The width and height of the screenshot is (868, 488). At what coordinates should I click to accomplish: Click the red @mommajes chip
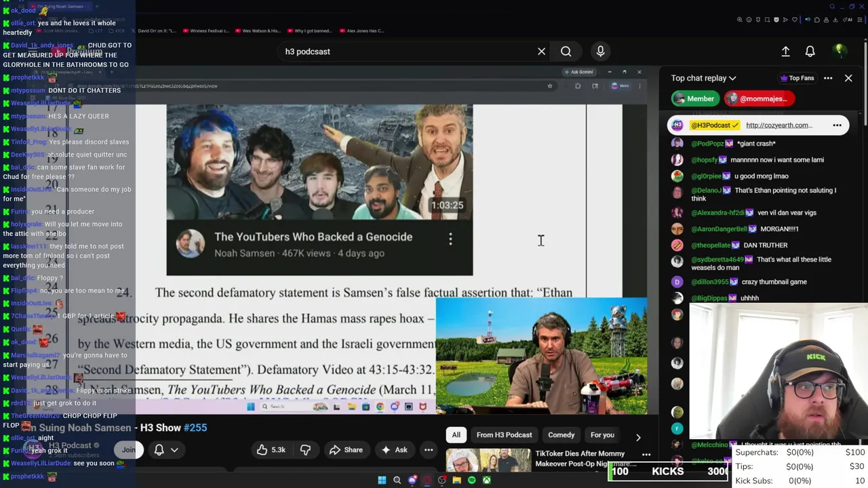[758, 99]
